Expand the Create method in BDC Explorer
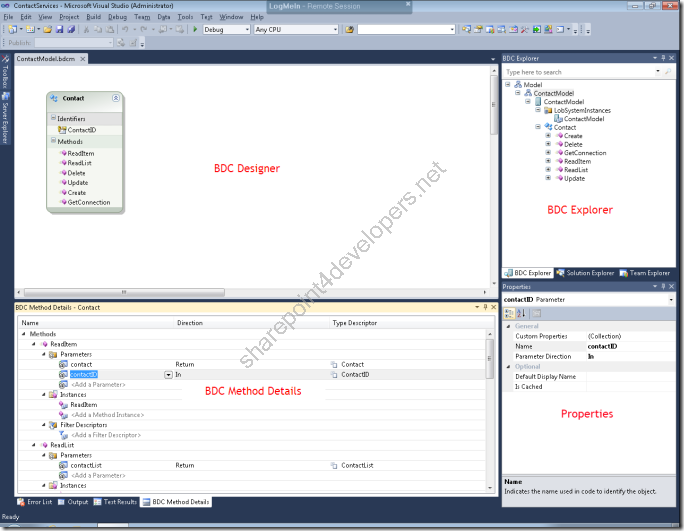This screenshot has width=684, height=531. pyautogui.click(x=548, y=135)
